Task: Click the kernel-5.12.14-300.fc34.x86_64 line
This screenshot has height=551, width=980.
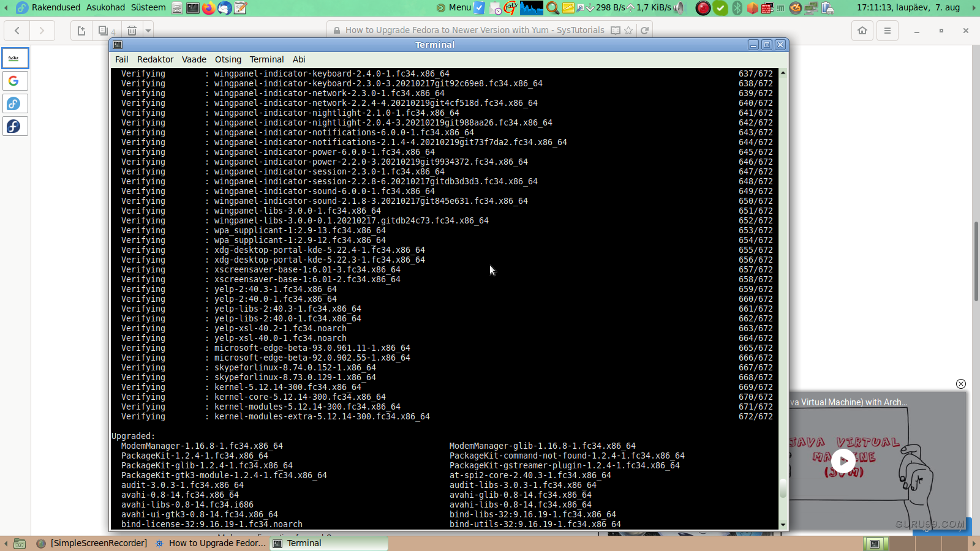Action: [287, 387]
